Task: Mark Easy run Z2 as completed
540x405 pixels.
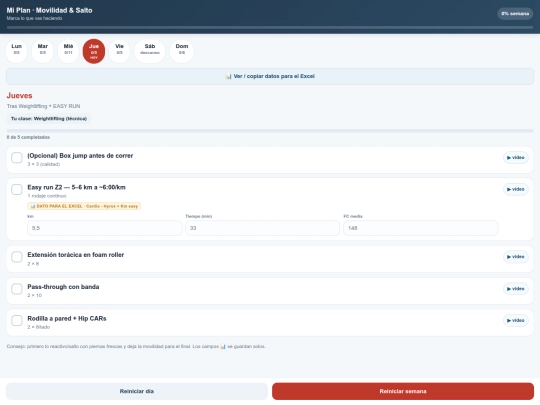Action: 17,189
